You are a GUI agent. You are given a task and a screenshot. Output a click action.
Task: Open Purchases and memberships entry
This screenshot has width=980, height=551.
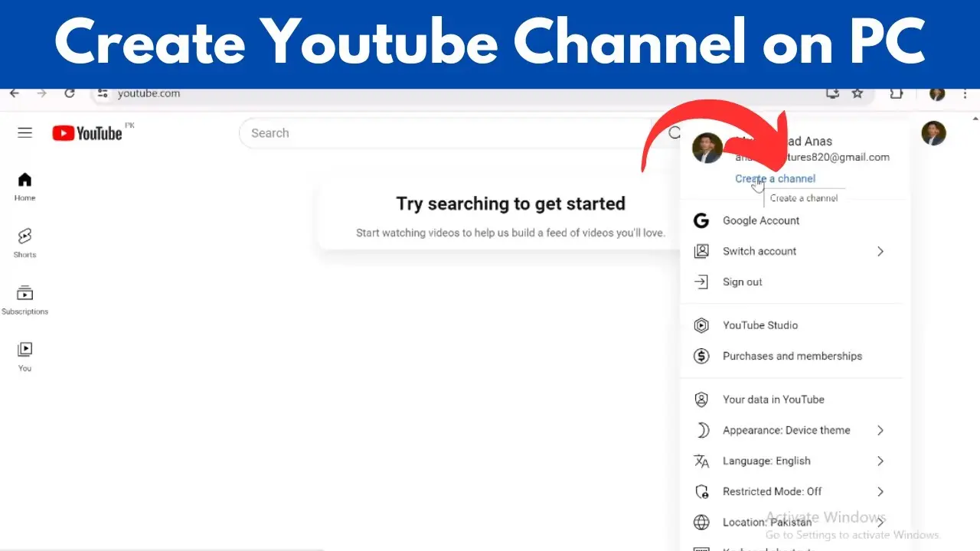pos(791,356)
